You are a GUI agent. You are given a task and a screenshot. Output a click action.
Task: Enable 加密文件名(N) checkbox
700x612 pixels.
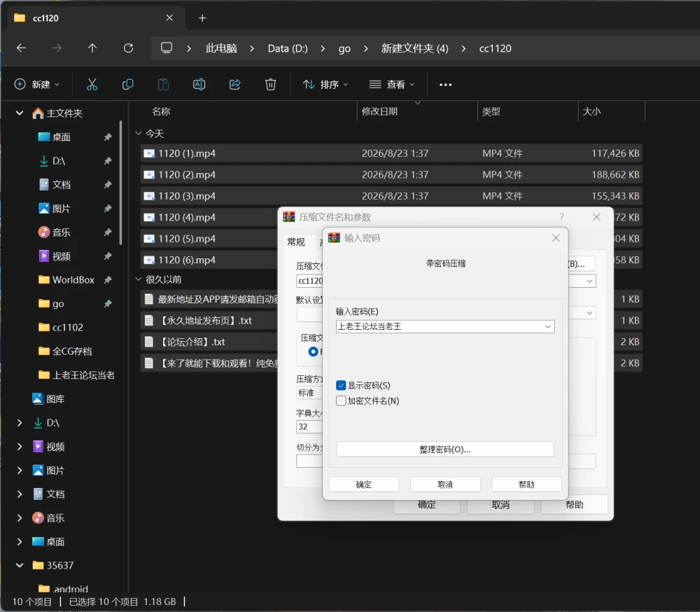pos(341,401)
